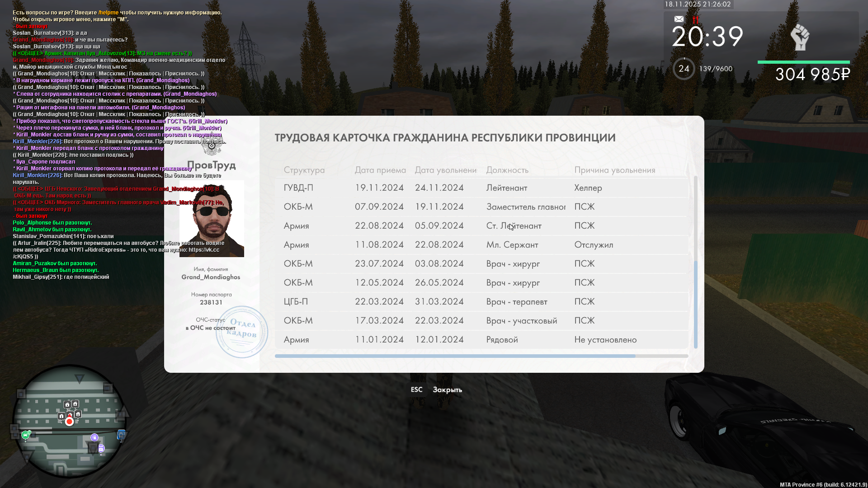Select the ЦГБ-П Врач - терапевт row
This screenshot has width=868, height=488.
click(481, 302)
